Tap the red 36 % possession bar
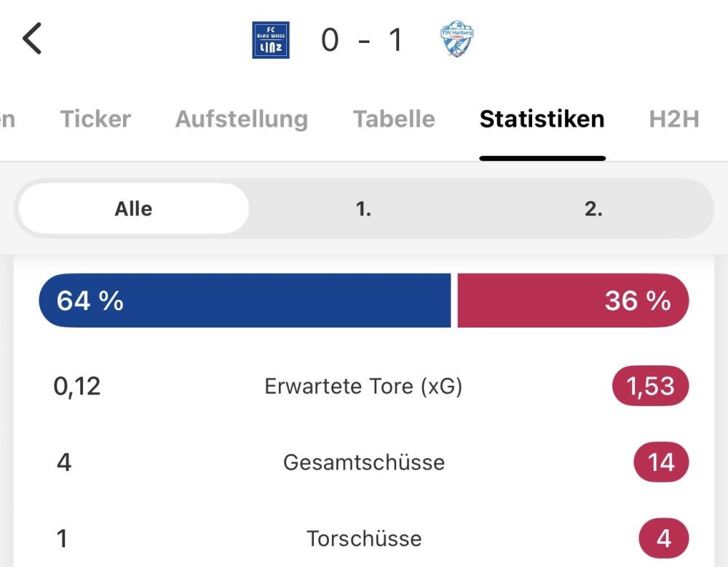 (572, 301)
